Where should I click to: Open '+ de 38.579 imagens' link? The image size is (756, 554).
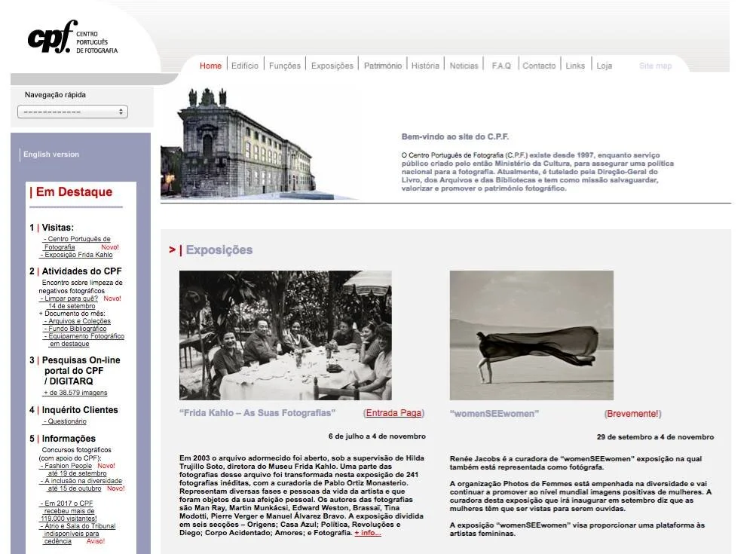[x=75, y=393]
